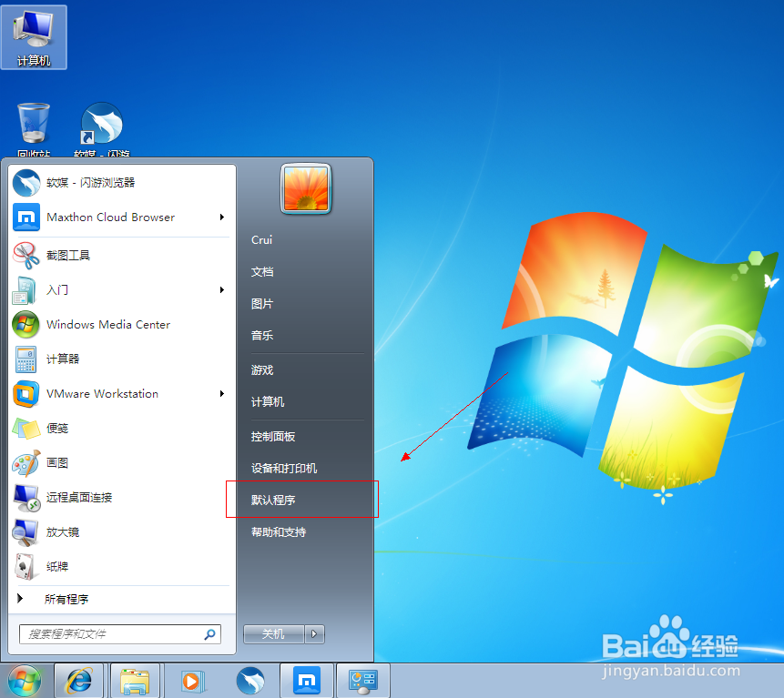Screen dimensions: 784x698
Task: Open 游戏 games folder
Action: [x=262, y=370]
